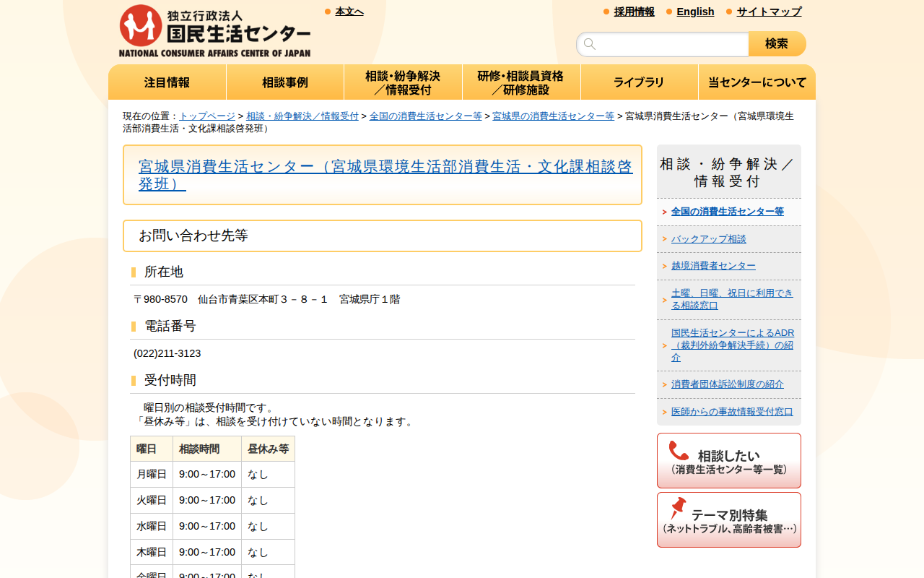
Task: Open the 越境消費者センター sidebar link
Action: pyautogui.click(x=712, y=265)
